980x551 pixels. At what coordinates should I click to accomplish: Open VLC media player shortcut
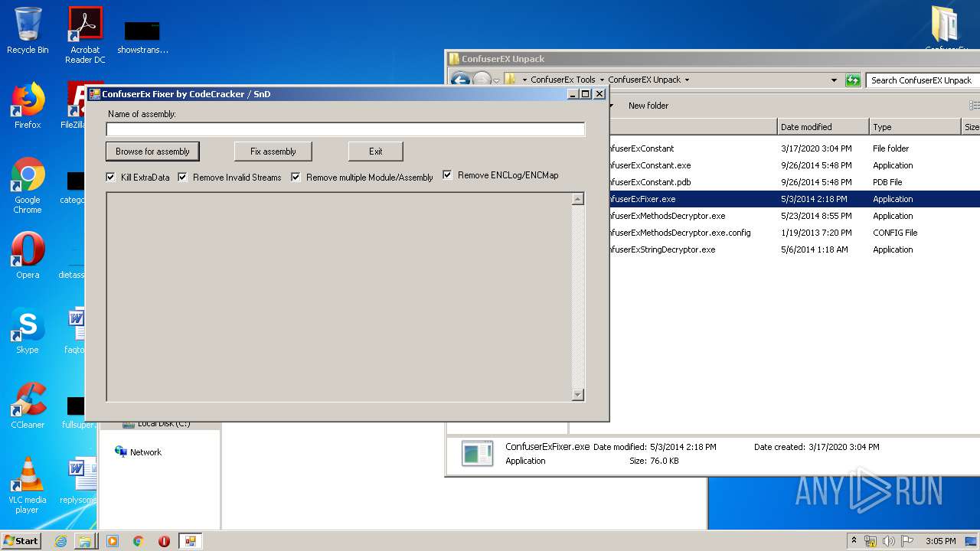click(x=28, y=485)
